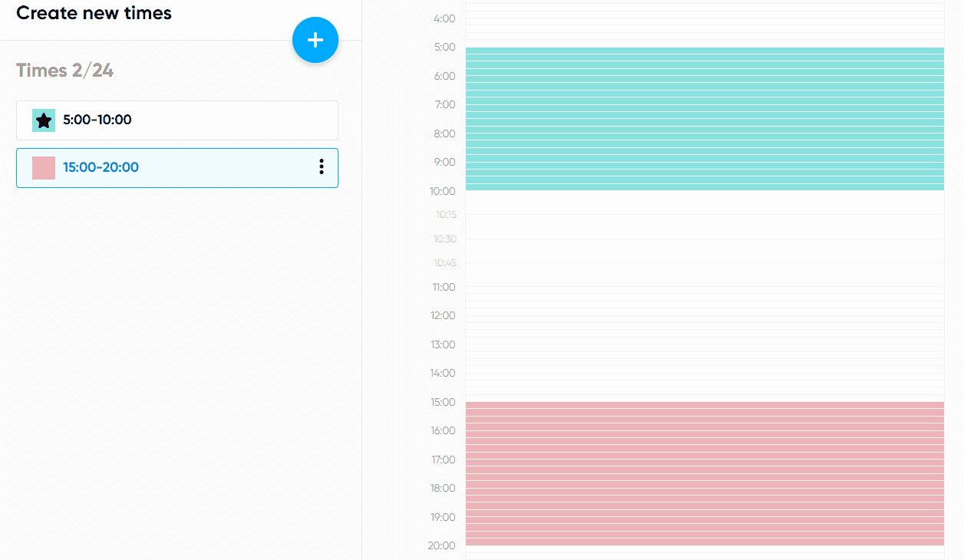Select the 5:00-10:00 time entry text

(97, 120)
